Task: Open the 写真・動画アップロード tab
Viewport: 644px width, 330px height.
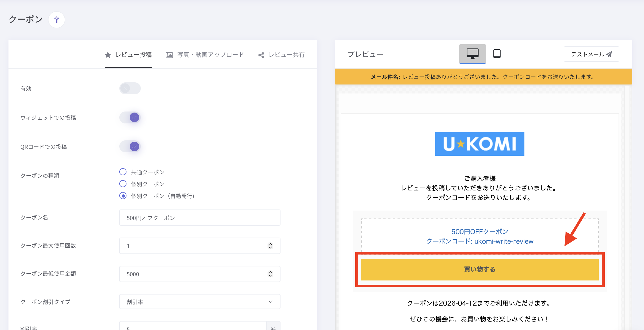Action: 210,55
